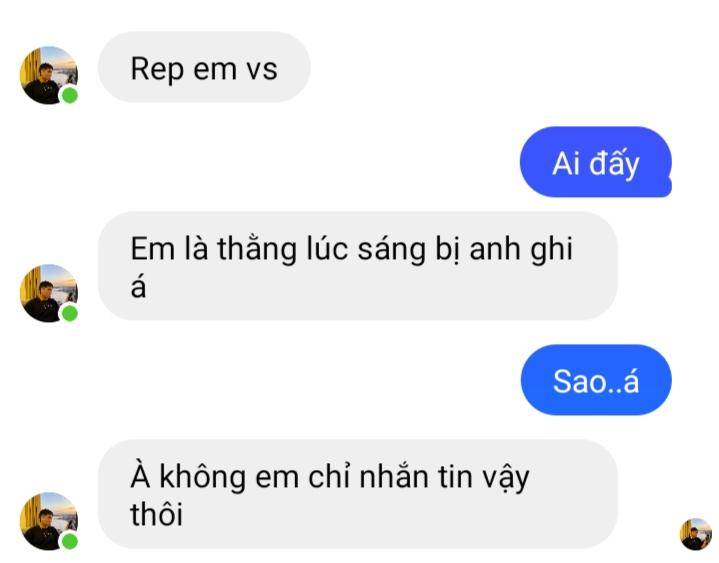Tap the small seen-receipt avatar
Image resolution: width=719 pixels, height=563 pixels.
click(x=696, y=534)
